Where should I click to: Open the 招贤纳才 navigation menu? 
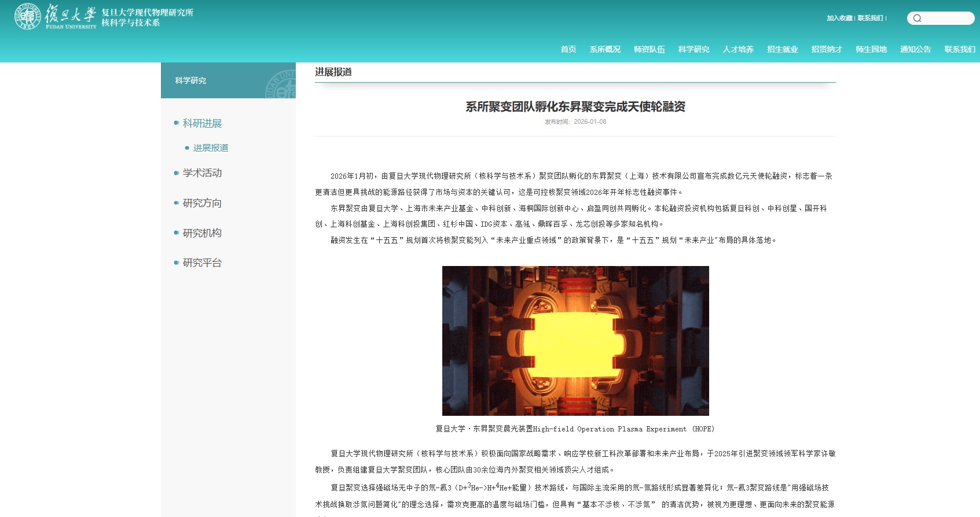coord(827,49)
